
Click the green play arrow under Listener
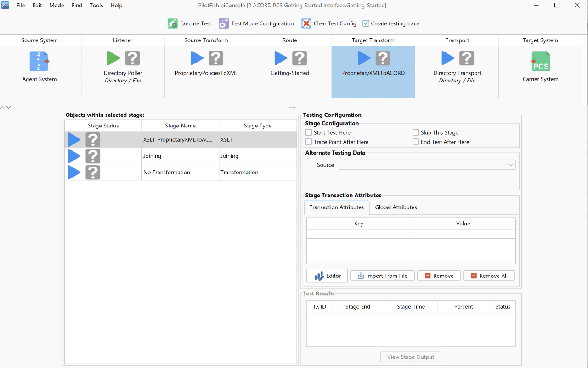(113, 58)
